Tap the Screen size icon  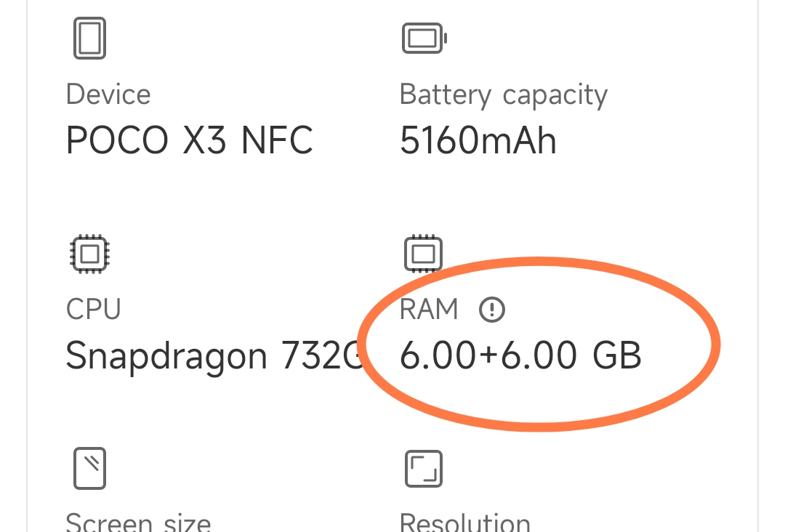pos(89,468)
